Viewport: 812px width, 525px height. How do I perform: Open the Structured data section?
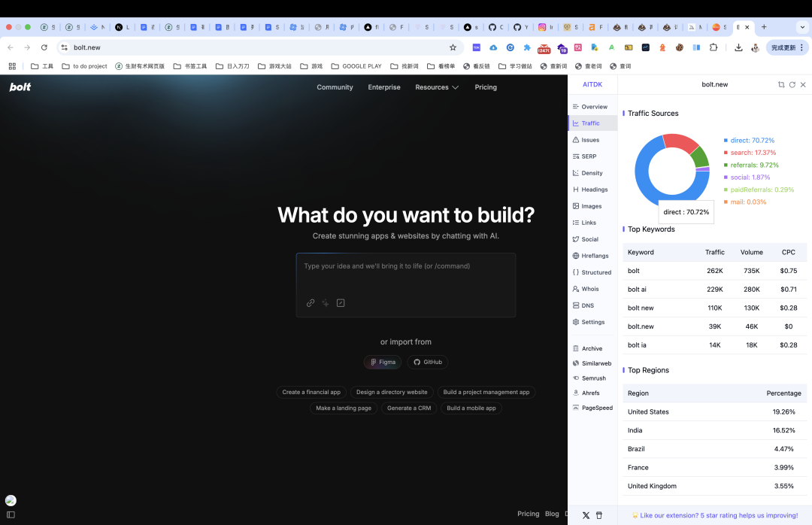(x=592, y=272)
